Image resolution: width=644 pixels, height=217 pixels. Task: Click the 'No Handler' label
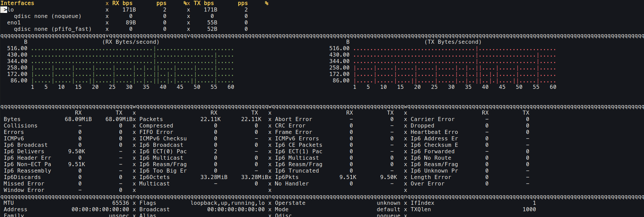[292, 184]
